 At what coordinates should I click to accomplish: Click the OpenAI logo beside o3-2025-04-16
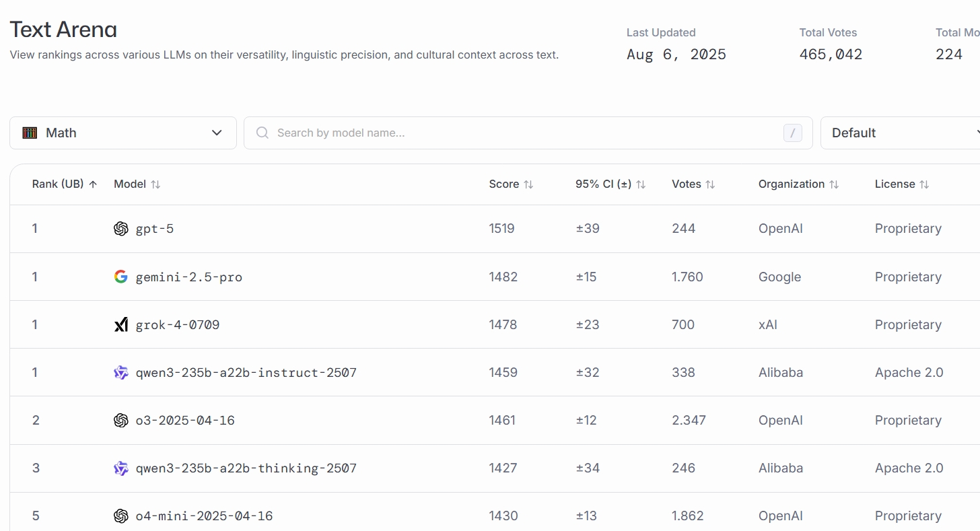pos(121,421)
